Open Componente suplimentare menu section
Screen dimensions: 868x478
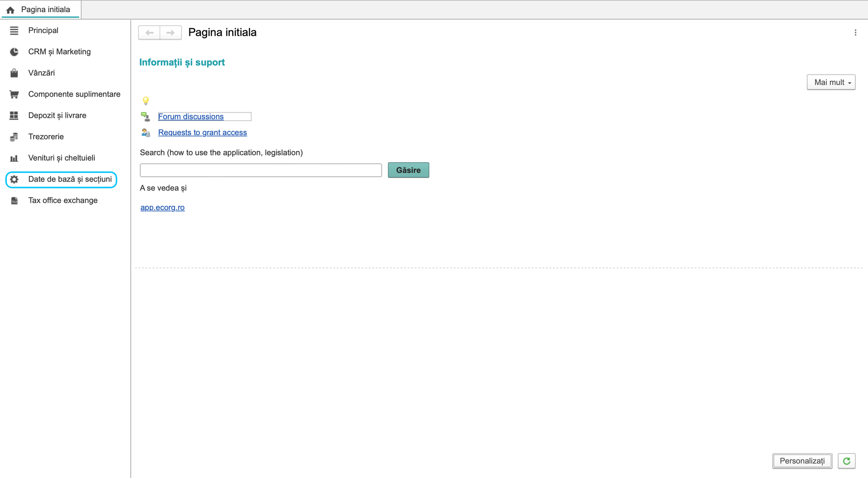[74, 94]
